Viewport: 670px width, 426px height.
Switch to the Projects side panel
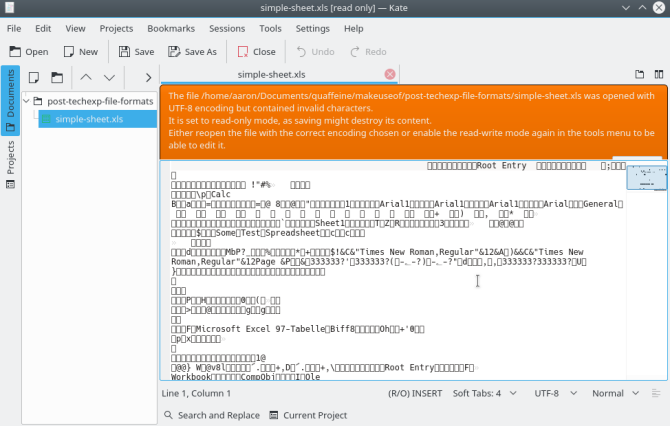pos(10,165)
